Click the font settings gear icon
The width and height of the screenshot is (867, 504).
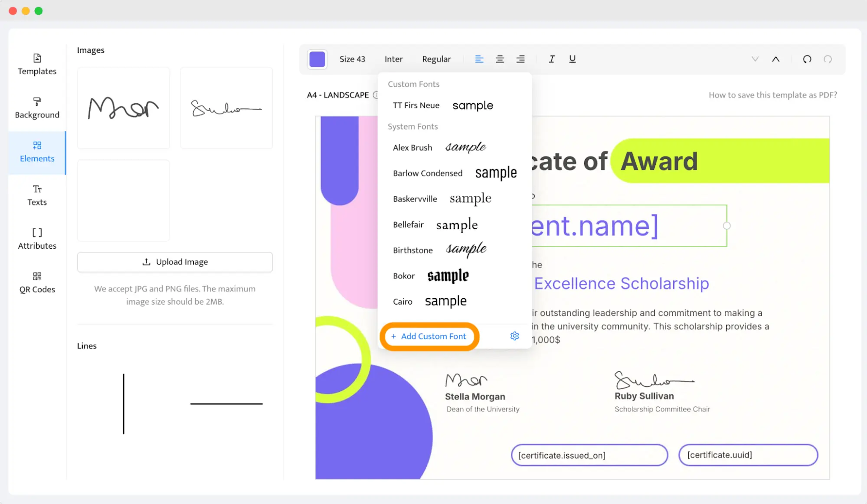pos(515,336)
